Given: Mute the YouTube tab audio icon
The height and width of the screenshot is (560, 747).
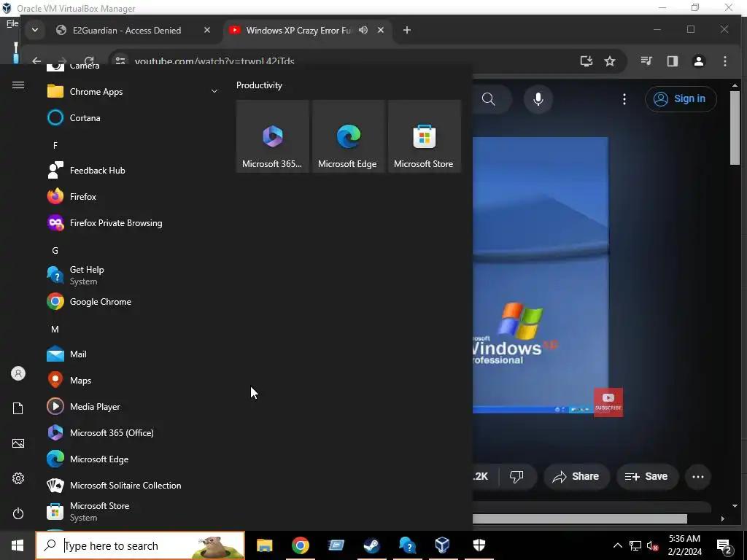Looking at the screenshot, I should 363,30.
